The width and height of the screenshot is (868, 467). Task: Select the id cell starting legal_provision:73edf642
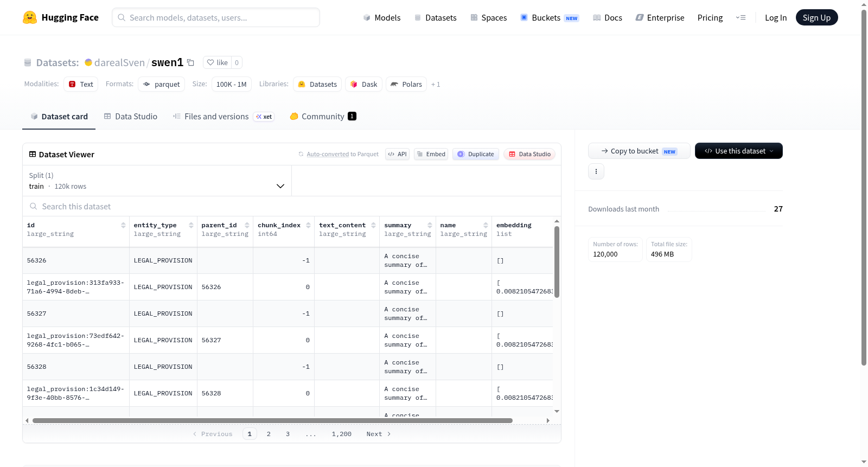(x=76, y=340)
